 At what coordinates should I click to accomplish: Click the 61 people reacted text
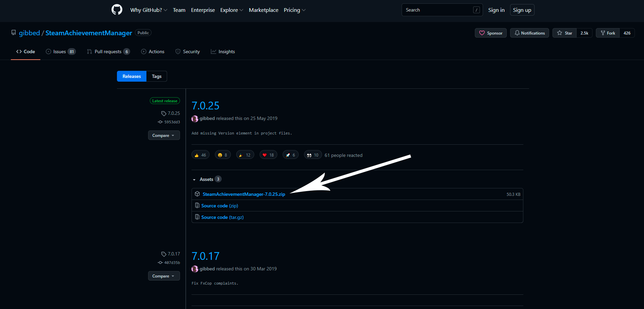click(x=343, y=155)
